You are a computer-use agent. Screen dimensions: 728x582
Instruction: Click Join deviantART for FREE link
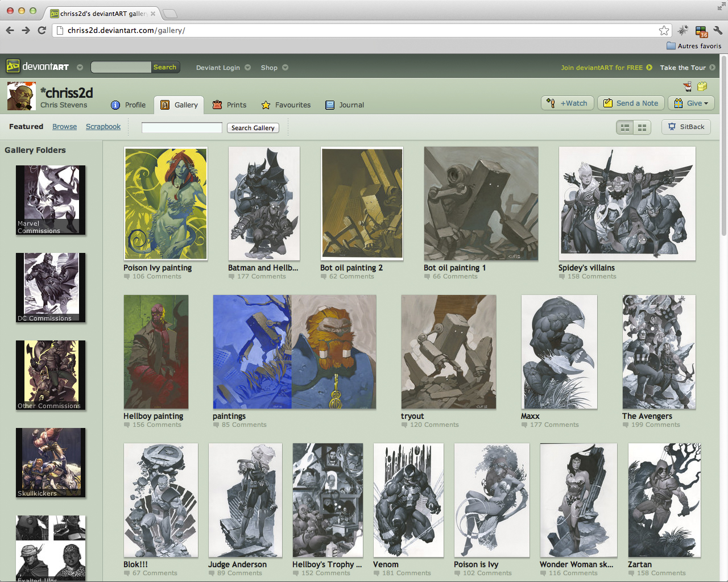(602, 68)
